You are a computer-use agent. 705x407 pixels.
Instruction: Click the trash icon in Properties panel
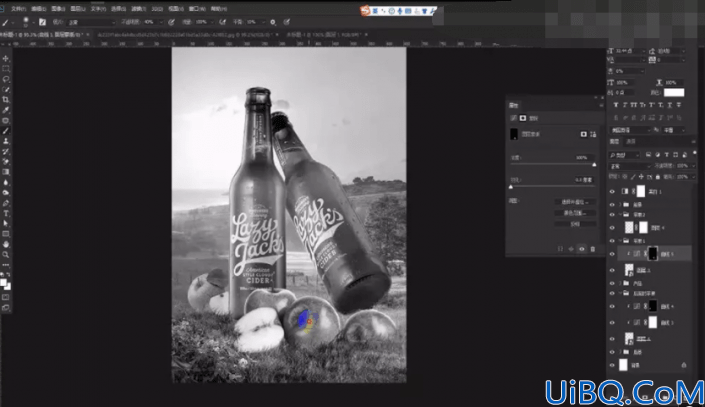tap(593, 249)
